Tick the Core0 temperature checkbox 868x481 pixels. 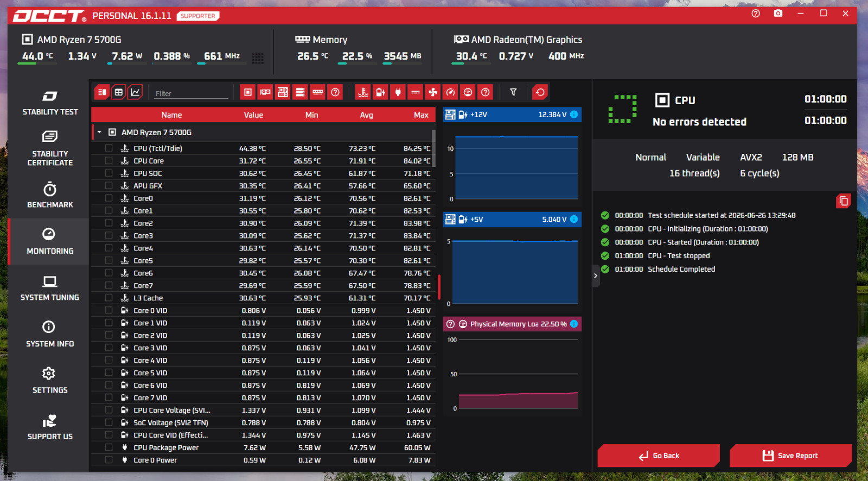click(x=108, y=198)
